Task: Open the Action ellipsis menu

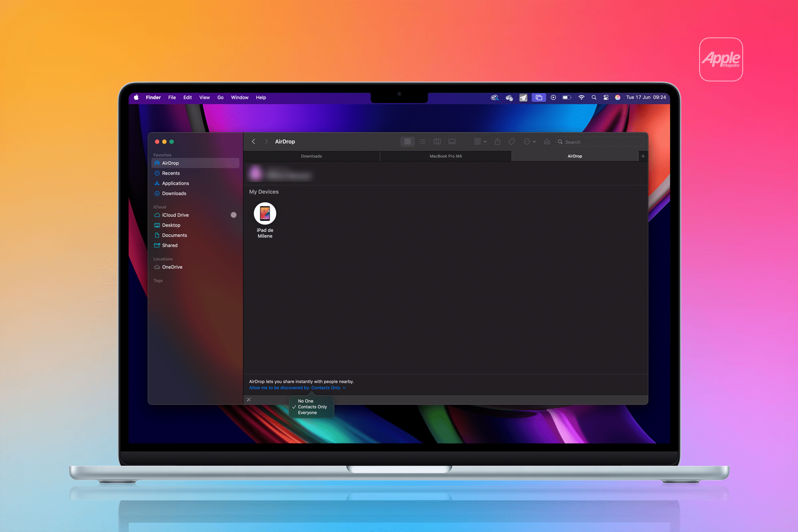Action: pos(530,142)
